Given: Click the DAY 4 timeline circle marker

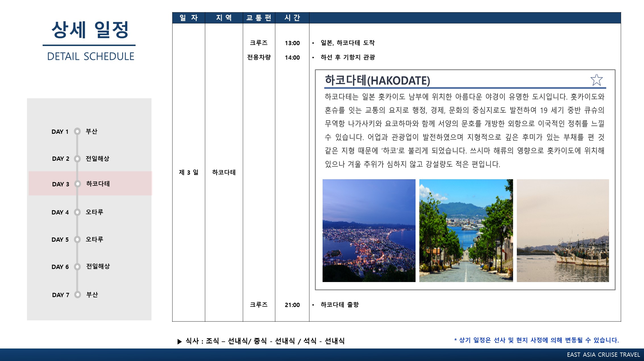Looking at the screenshot, I should (x=77, y=212).
